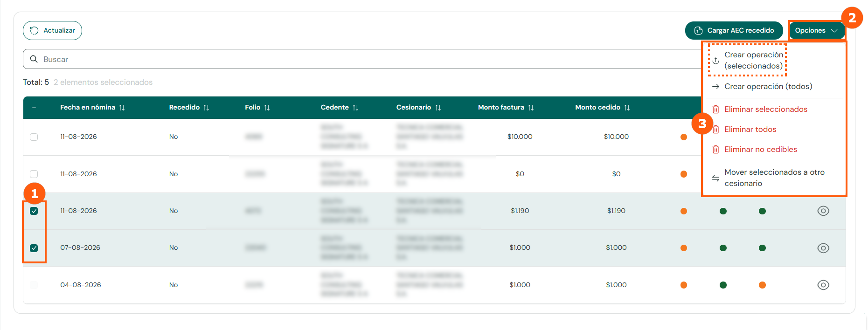
Task: Check the $10.000 invoice row checkbox
Action: pyautogui.click(x=34, y=137)
